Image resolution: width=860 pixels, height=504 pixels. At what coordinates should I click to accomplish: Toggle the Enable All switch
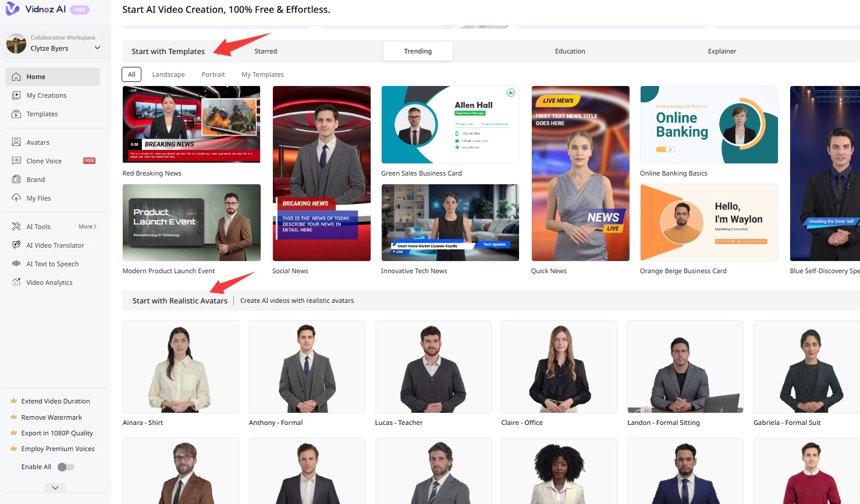(66, 466)
